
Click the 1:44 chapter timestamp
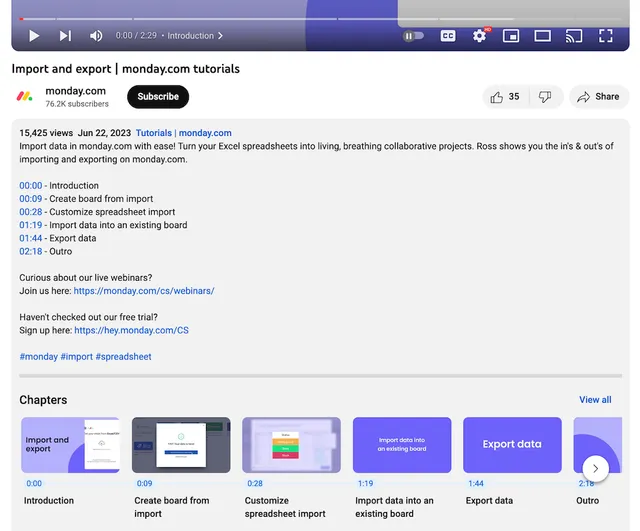(476, 484)
